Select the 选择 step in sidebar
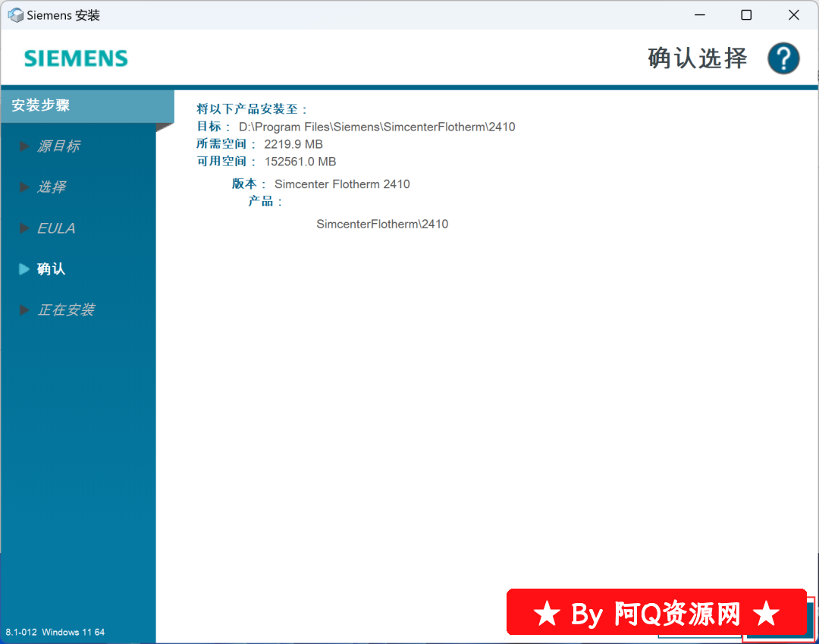 coord(52,187)
